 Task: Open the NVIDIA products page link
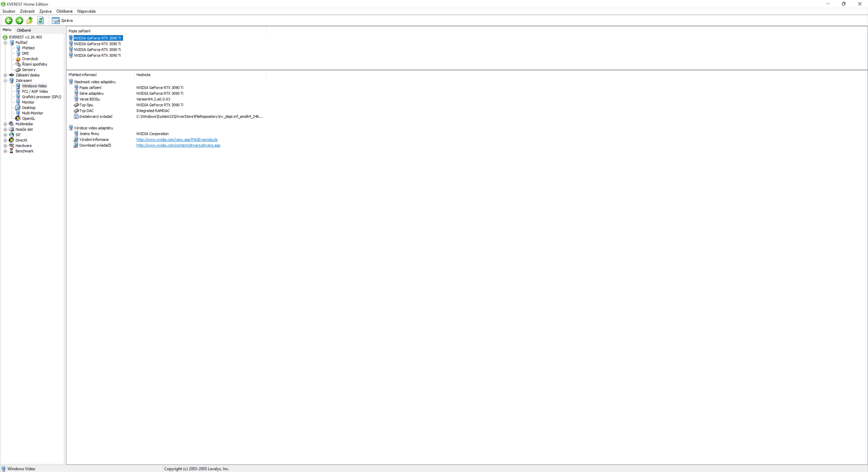[177, 140]
